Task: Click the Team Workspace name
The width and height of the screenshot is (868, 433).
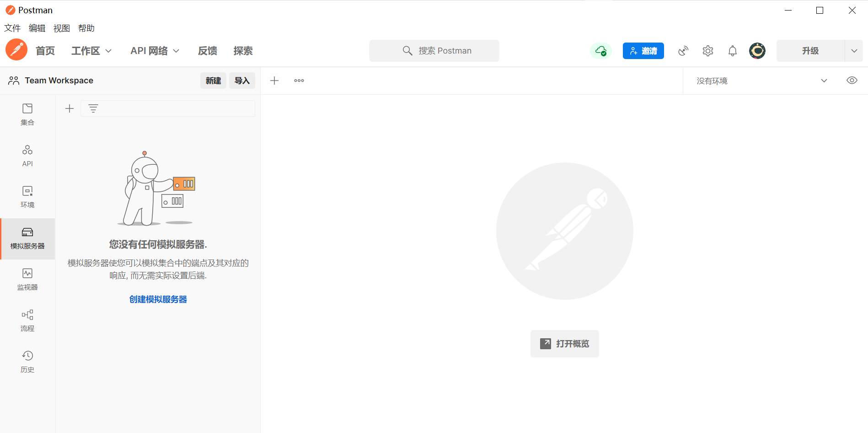Action: tap(59, 81)
